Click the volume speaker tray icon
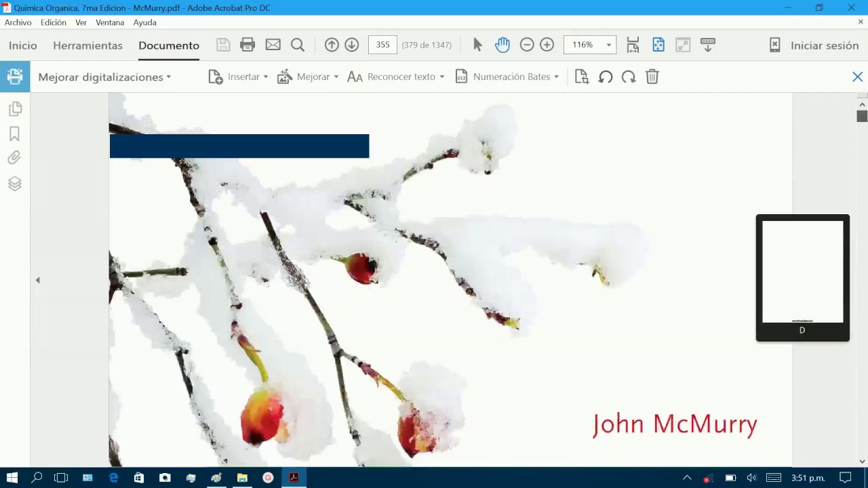The image size is (868, 488). point(751,478)
